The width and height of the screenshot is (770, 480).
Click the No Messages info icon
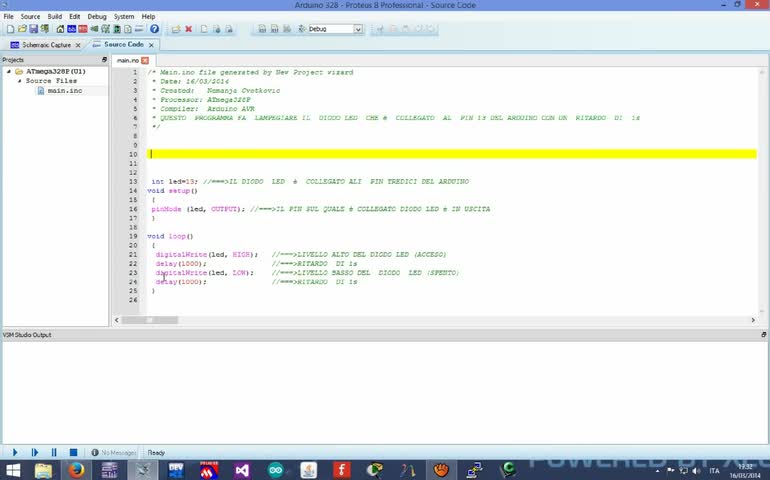[x=95, y=452]
